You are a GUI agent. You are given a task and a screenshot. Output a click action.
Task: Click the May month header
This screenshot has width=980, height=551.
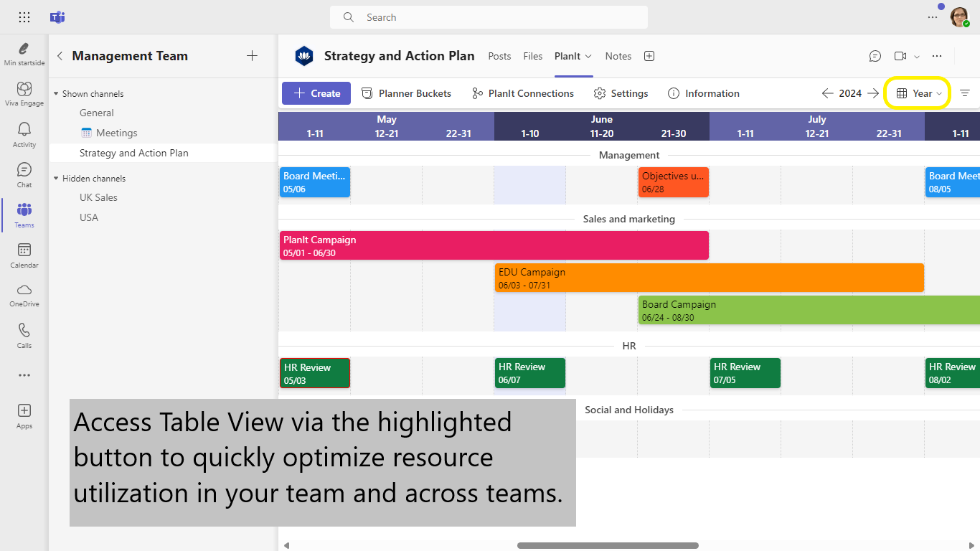click(387, 119)
